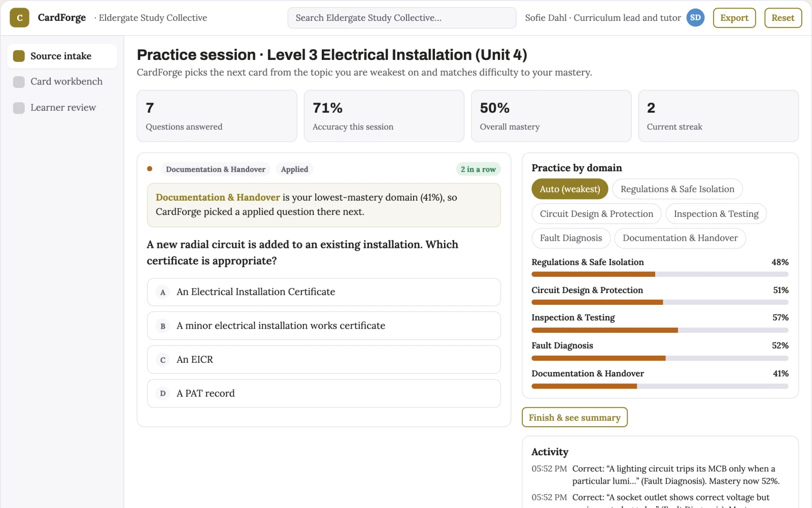Choose answer B minor works certificate
Image resolution: width=812 pixels, height=508 pixels.
click(x=324, y=326)
